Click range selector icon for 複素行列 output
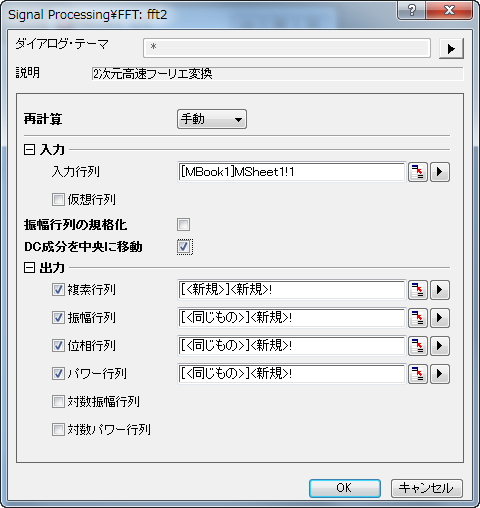The height and width of the screenshot is (508, 480). pos(418,290)
